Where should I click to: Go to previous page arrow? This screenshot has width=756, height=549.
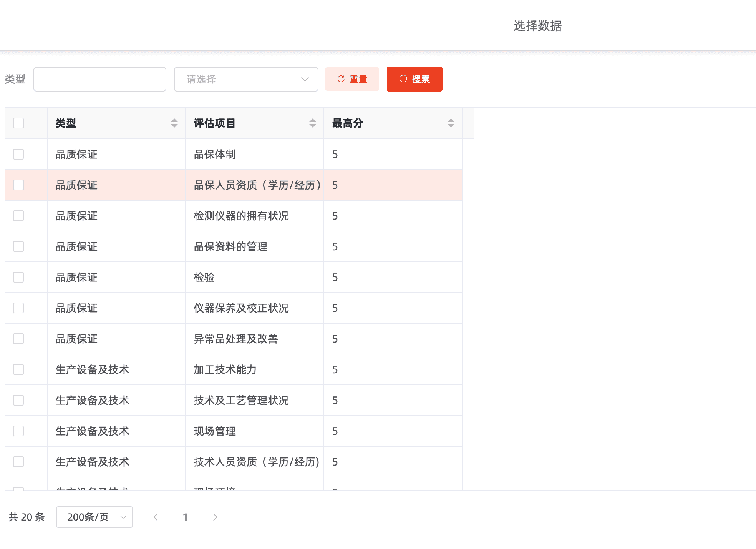pyautogui.click(x=156, y=517)
